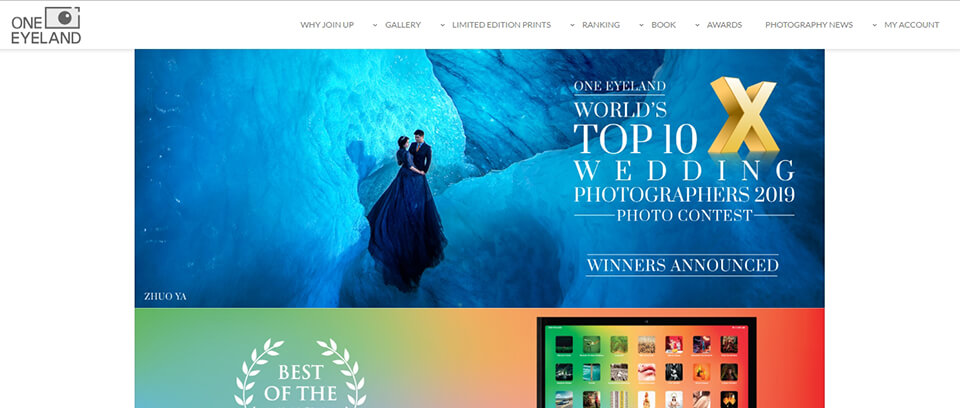Click the PHOTO CONTEST text on the banner
960x408 pixels.
(684, 216)
